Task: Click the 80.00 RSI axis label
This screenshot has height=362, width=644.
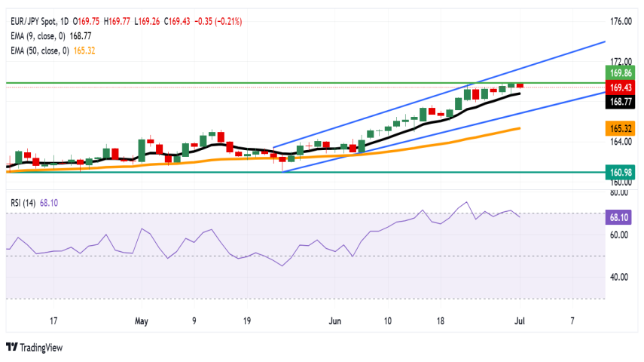Action: point(618,193)
